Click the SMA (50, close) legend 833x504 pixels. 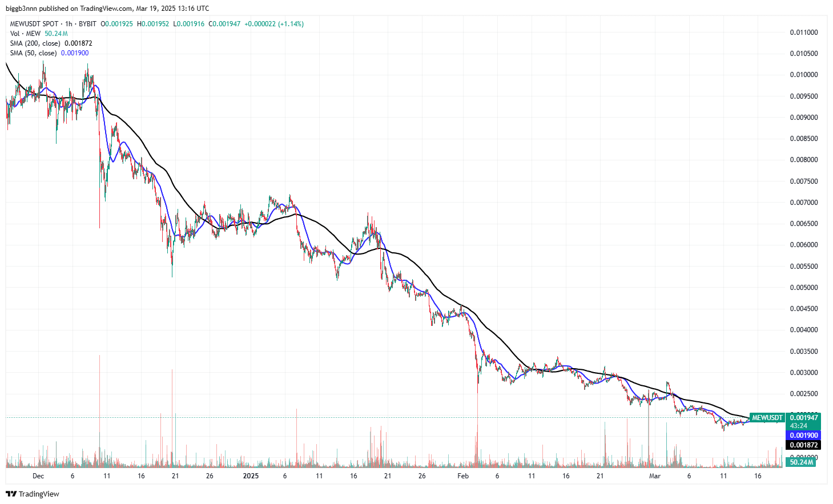pos(34,53)
